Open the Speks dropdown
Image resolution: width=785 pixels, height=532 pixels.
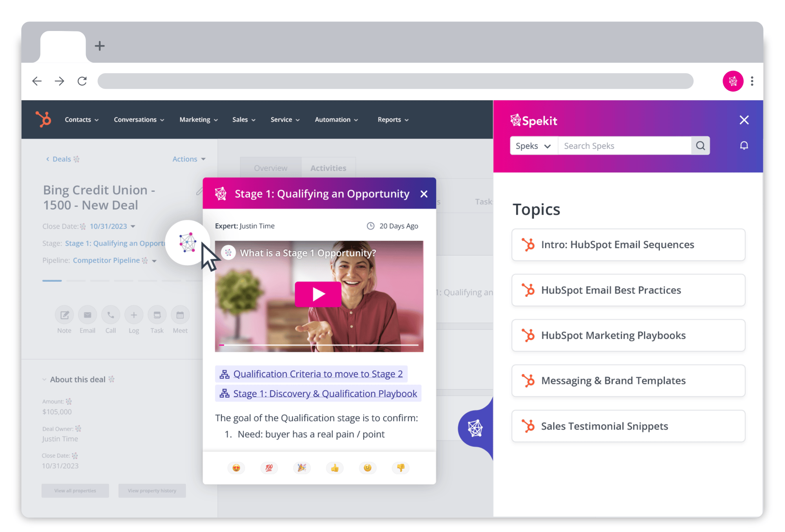coord(533,145)
